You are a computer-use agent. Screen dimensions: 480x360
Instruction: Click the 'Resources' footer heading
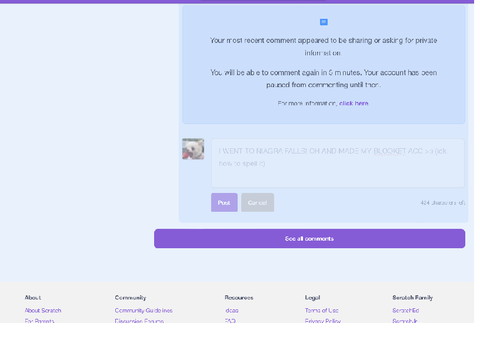pos(239,297)
